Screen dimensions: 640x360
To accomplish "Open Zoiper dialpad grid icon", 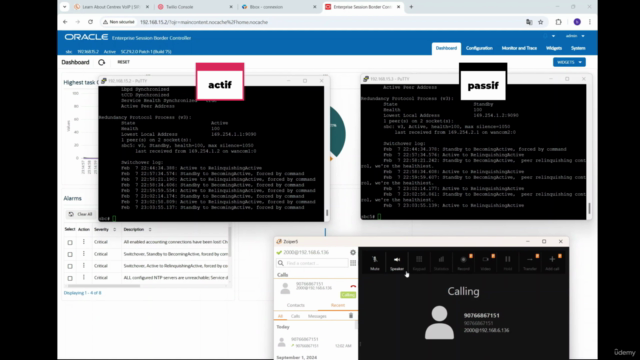I will 353,263.
